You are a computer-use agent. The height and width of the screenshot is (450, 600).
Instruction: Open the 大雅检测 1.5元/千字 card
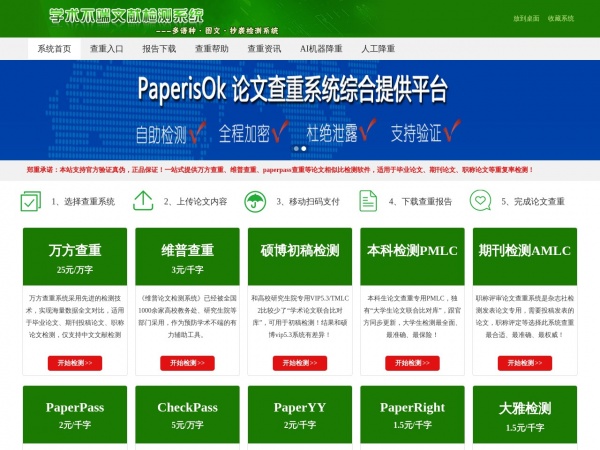(x=525, y=414)
